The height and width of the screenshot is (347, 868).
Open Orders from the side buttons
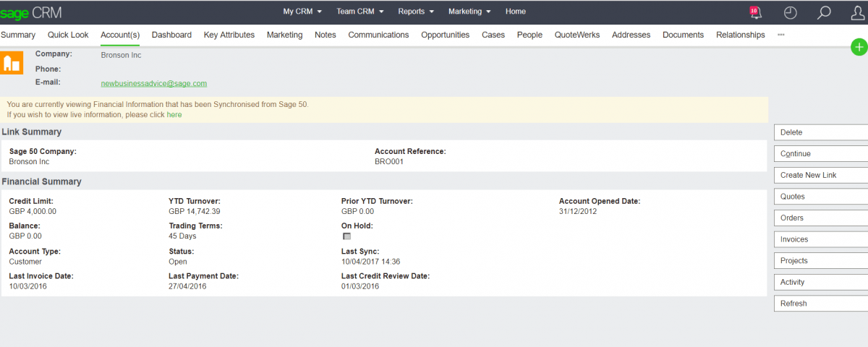coord(821,218)
